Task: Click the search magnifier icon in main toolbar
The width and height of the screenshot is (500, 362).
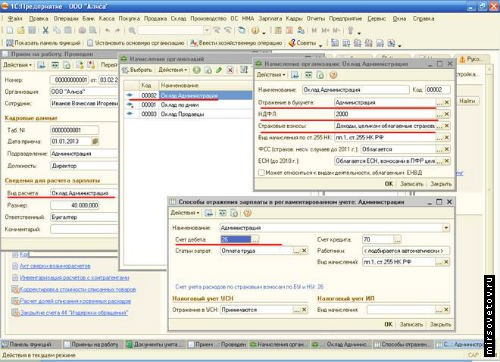Action: (x=132, y=30)
